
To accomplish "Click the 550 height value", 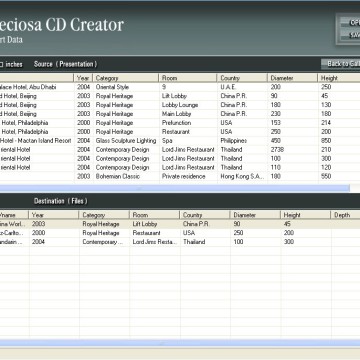I will pos(326,176).
